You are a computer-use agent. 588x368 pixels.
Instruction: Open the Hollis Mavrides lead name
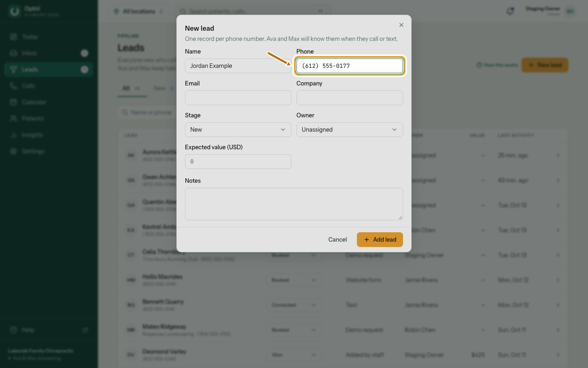click(x=163, y=277)
